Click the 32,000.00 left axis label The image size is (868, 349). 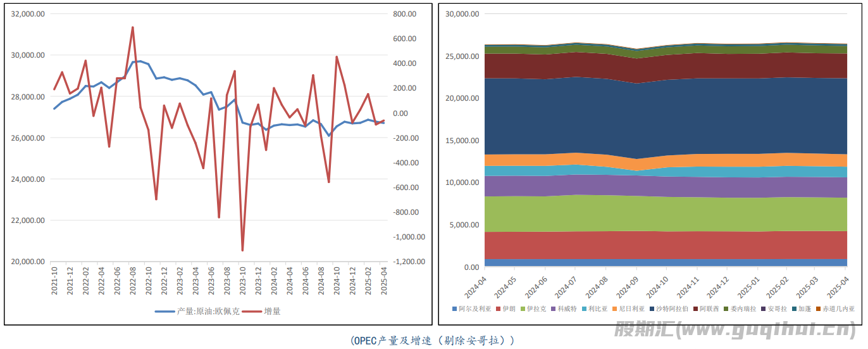pos(28,14)
